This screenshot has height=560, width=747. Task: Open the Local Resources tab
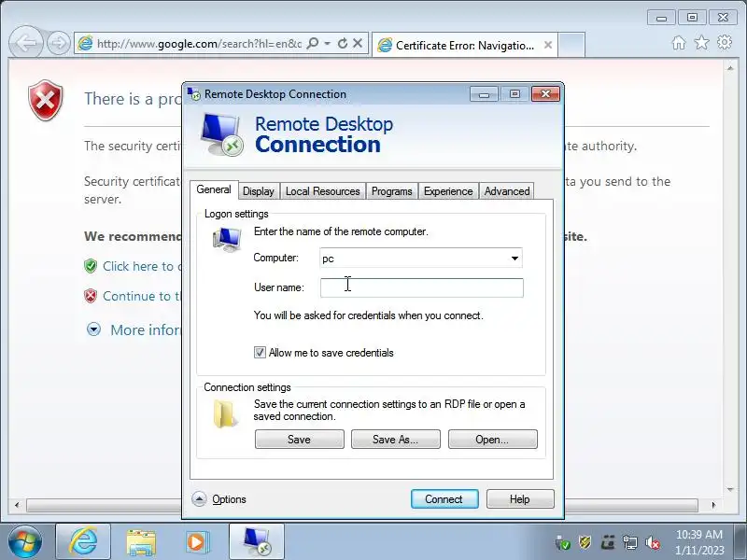pyautogui.click(x=322, y=191)
